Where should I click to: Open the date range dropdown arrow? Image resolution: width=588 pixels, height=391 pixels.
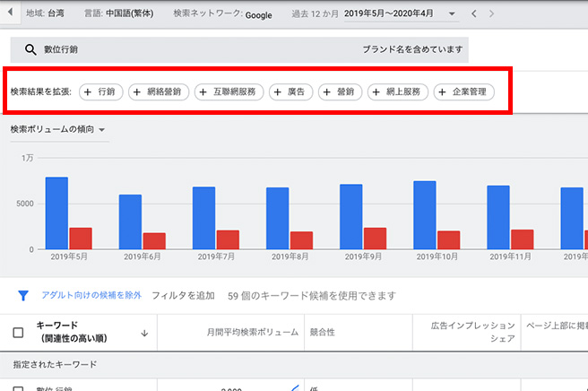pos(452,13)
